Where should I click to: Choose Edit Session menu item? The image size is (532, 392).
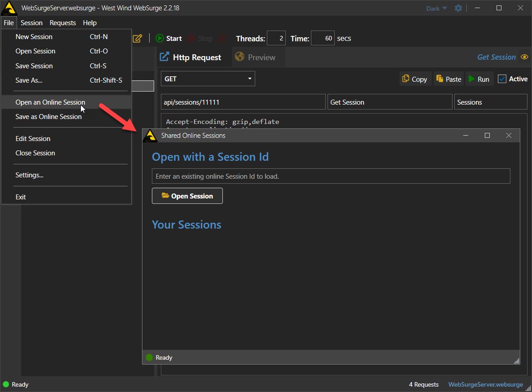(x=66, y=139)
